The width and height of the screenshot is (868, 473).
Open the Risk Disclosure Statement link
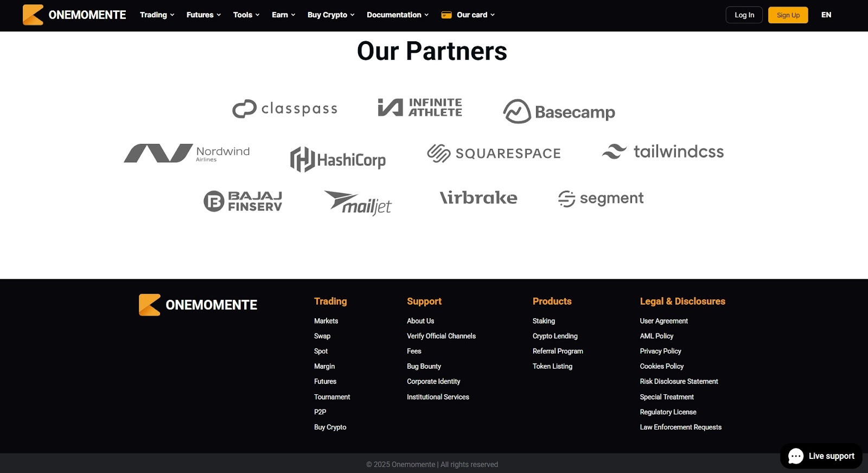pyautogui.click(x=679, y=382)
